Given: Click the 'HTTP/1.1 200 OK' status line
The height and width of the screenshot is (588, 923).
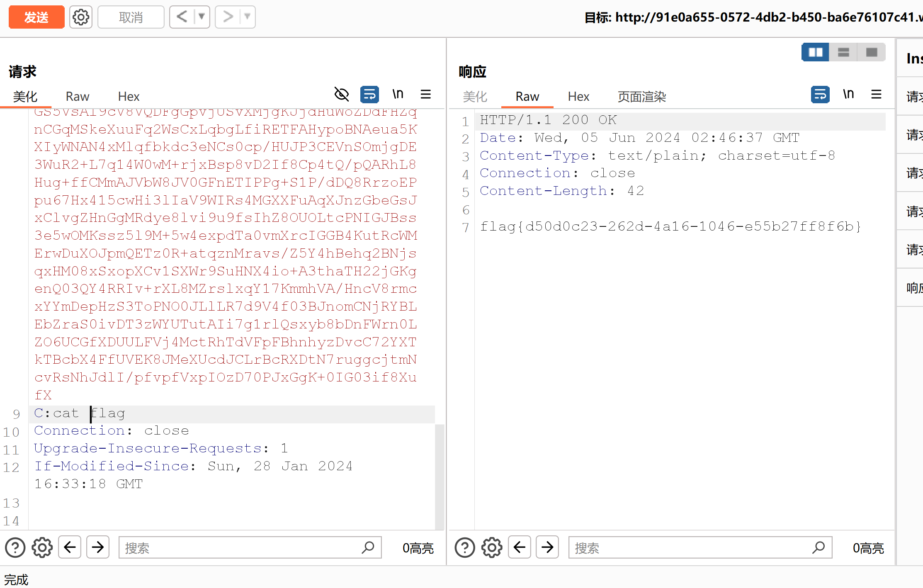Looking at the screenshot, I should [549, 120].
